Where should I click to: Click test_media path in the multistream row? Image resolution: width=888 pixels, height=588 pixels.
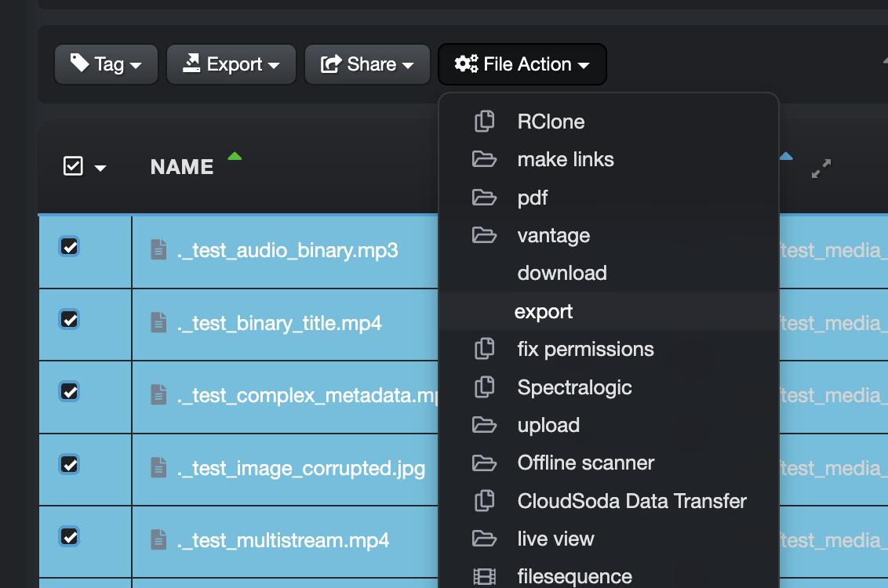pos(834,540)
